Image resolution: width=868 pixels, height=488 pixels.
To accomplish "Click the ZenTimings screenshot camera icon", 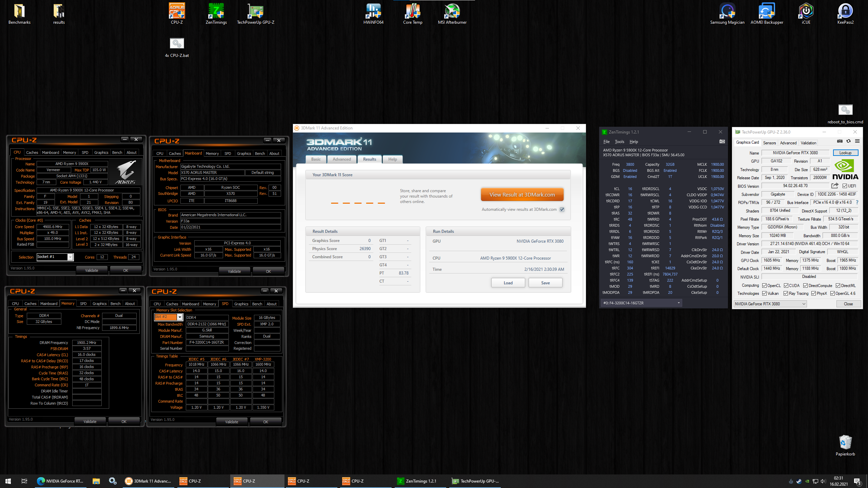I will tap(722, 141).
